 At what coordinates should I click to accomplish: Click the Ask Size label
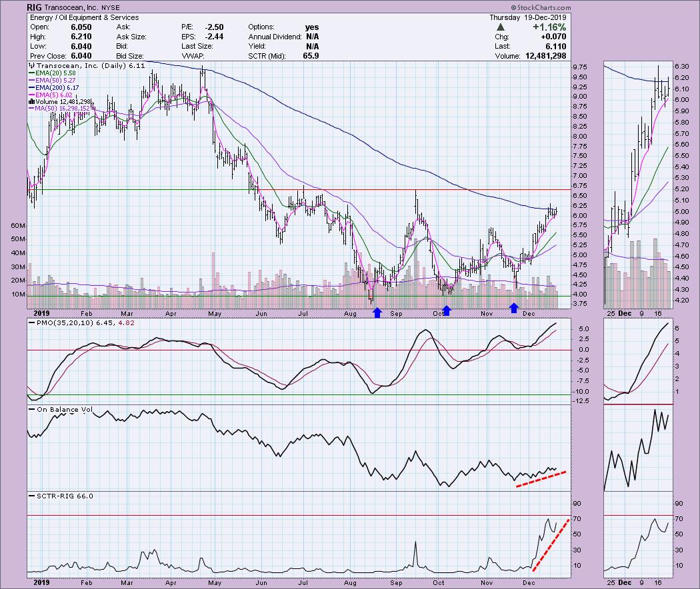tap(131, 37)
